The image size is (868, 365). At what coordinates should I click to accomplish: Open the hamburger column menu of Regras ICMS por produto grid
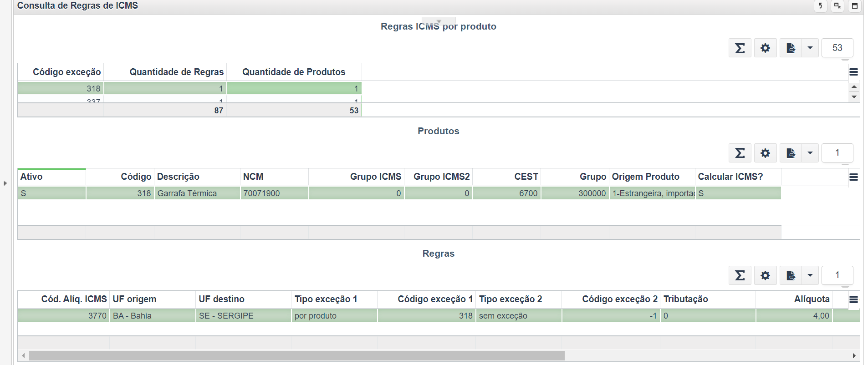tap(854, 72)
